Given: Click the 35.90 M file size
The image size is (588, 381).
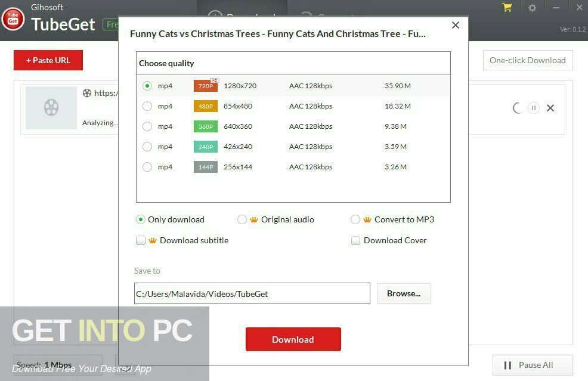Looking at the screenshot, I should pos(398,86).
